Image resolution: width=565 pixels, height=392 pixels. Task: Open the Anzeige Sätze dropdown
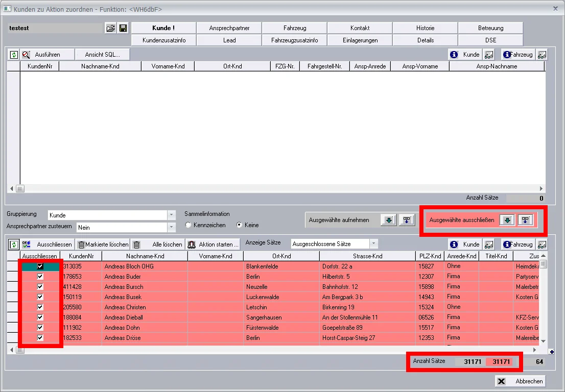pyautogui.click(x=373, y=243)
